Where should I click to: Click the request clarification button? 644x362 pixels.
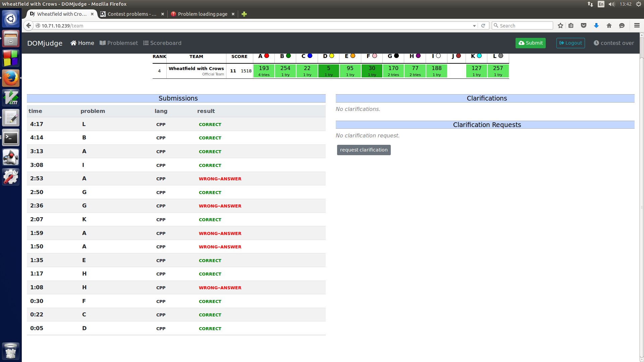(x=364, y=150)
